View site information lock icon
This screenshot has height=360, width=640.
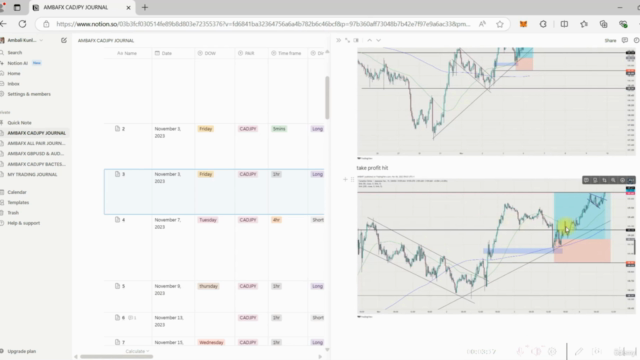(x=46, y=24)
